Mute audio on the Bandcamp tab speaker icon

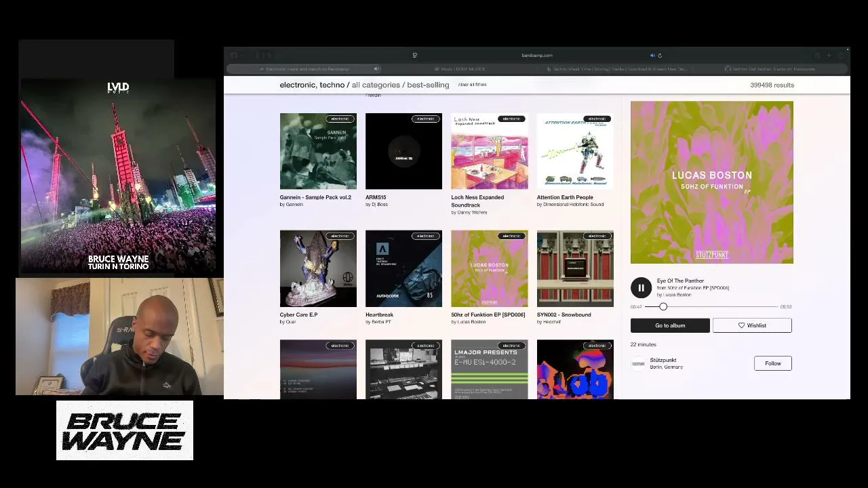pos(376,69)
